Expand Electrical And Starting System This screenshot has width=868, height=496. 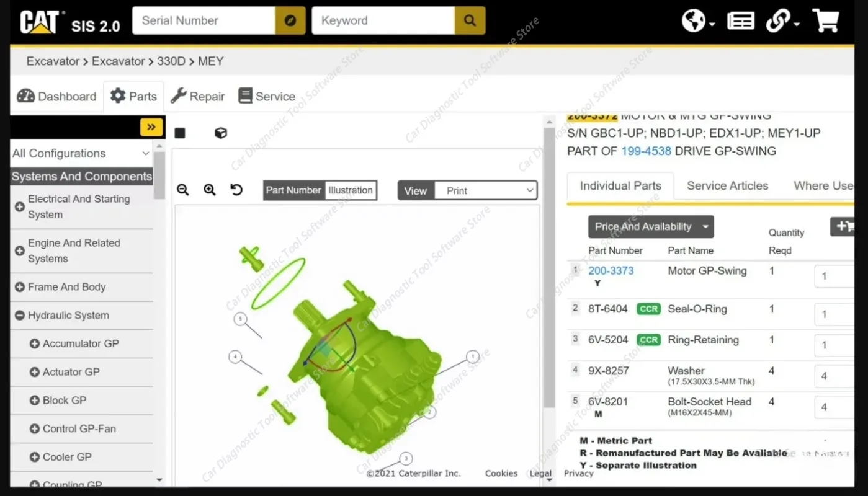click(x=20, y=206)
